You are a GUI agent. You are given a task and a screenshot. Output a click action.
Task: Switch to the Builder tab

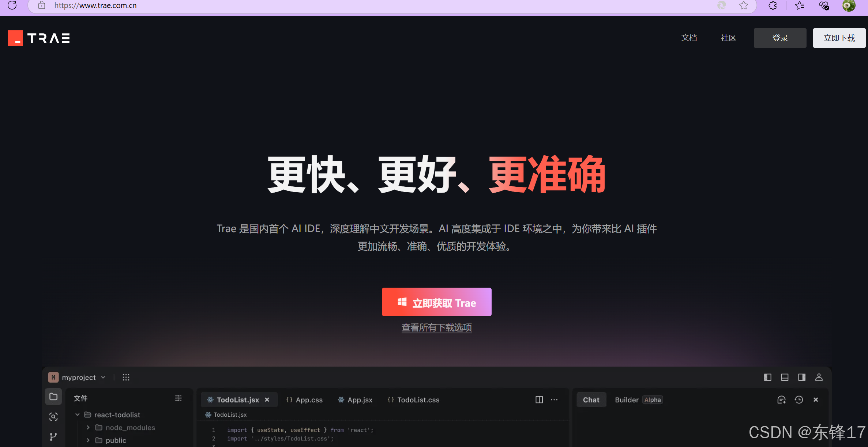click(x=627, y=400)
